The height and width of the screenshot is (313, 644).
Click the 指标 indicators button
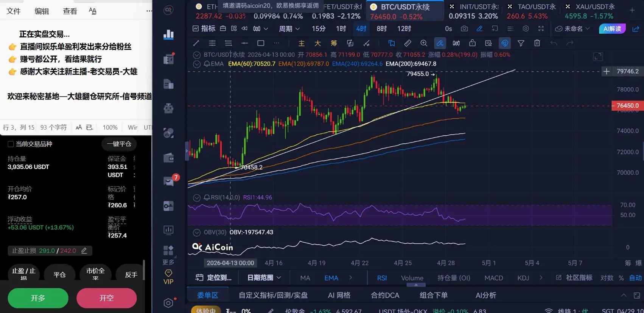click(204, 29)
